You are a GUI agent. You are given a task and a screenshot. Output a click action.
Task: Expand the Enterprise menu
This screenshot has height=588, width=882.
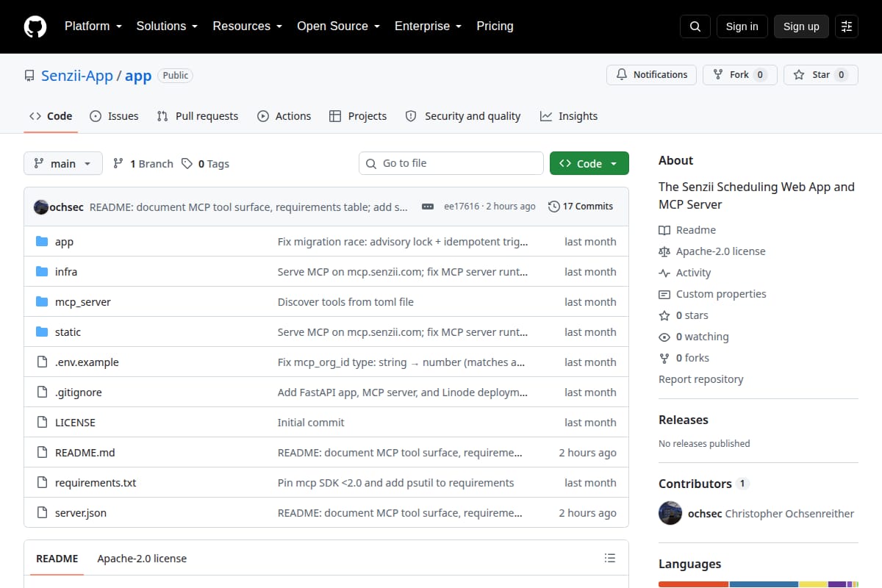(x=428, y=26)
